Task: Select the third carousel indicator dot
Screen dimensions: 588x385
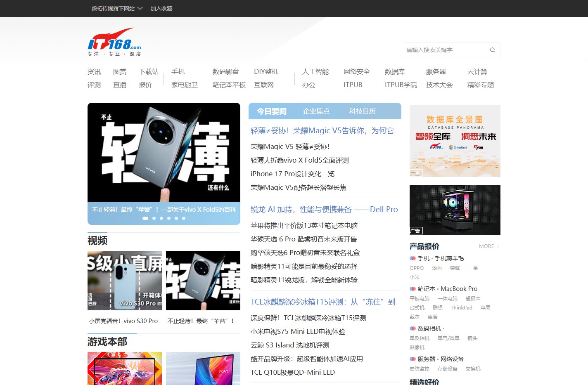Action: [x=161, y=218]
